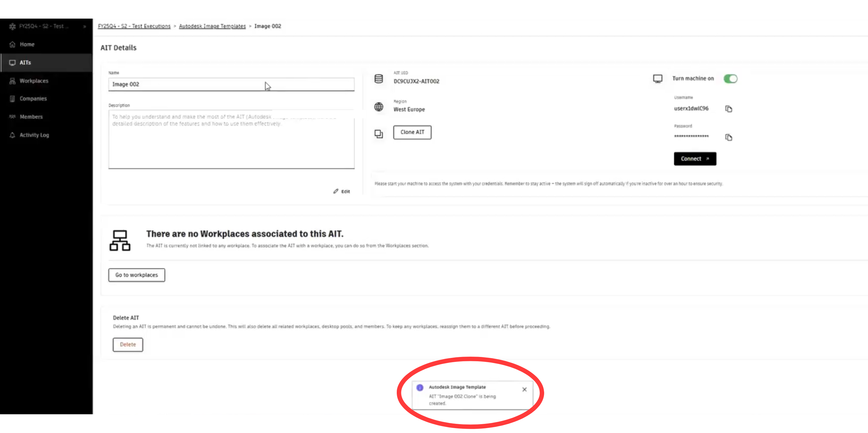
Task: Expand the FY25Q4 - S2 project selector arrow
Action: [x=85, y=26]
